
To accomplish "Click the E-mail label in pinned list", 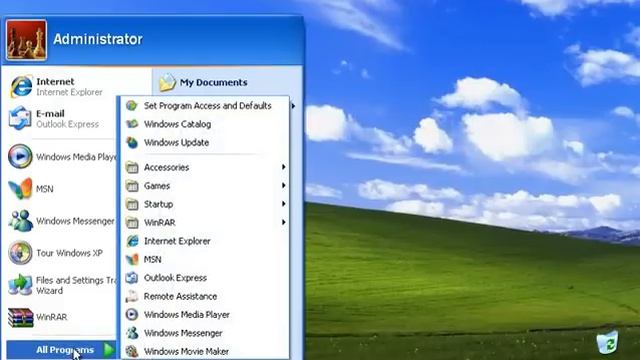I will (50, 113).
